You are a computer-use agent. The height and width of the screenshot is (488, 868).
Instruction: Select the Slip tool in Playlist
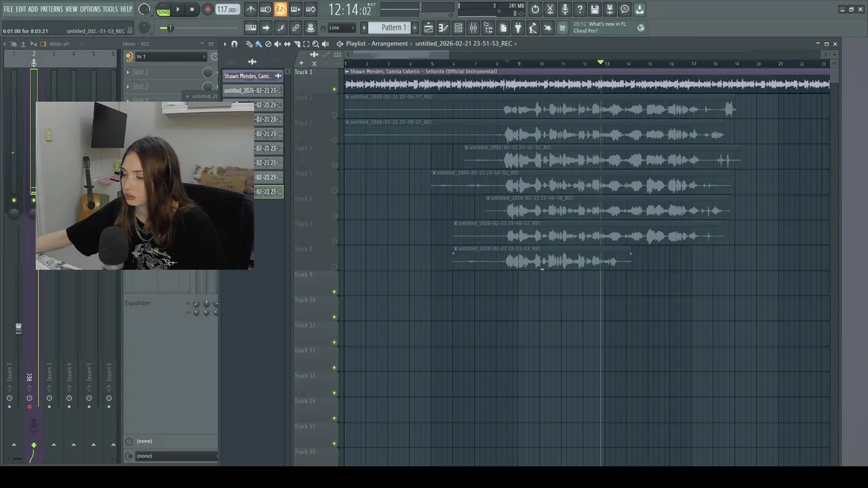tap(287, 44)
